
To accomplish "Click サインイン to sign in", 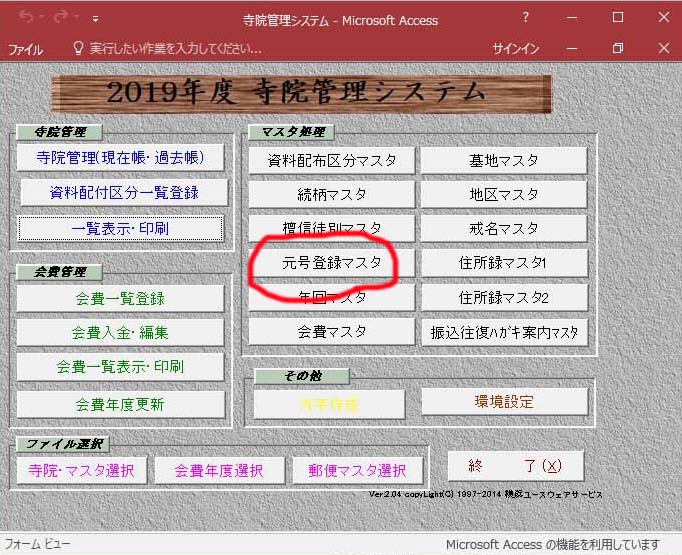I will [x=516, y=48].
